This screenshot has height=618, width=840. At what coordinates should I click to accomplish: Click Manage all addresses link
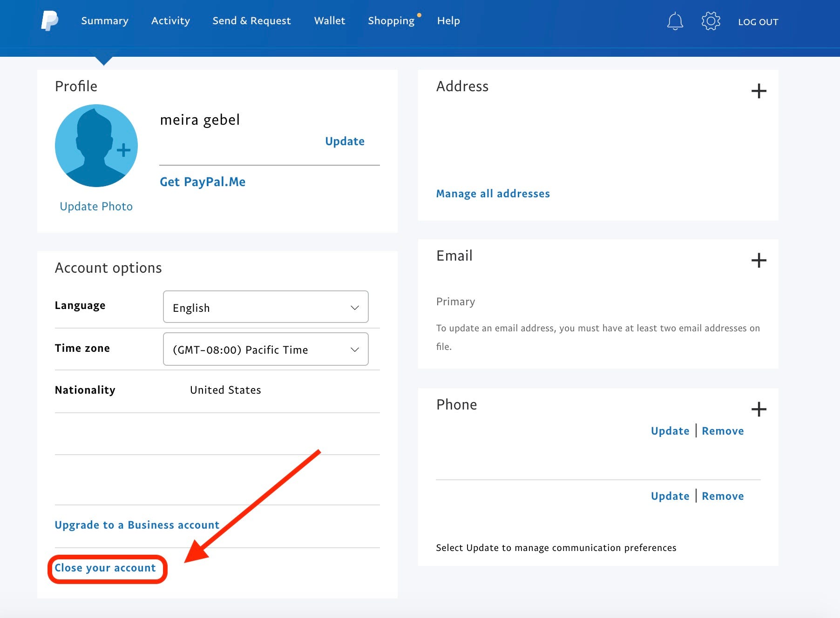tap(493, 194)
